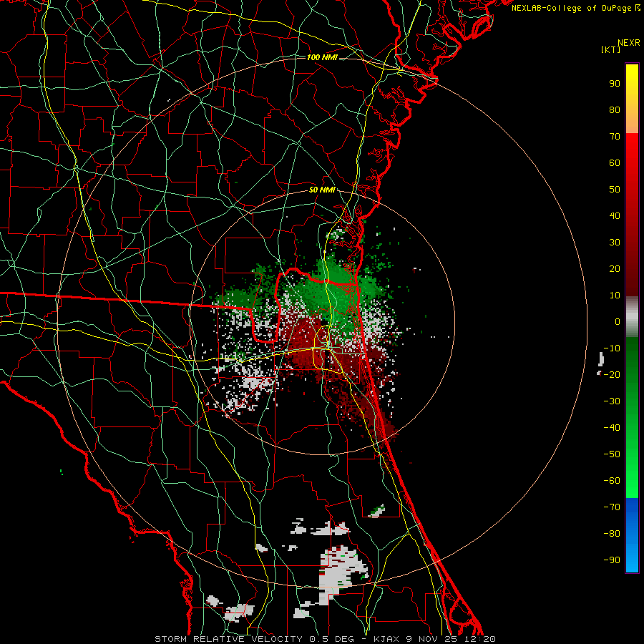Click the NEXR label above the scale
The width and height of the screenshot is (644, 644).
tap(629, 43)
